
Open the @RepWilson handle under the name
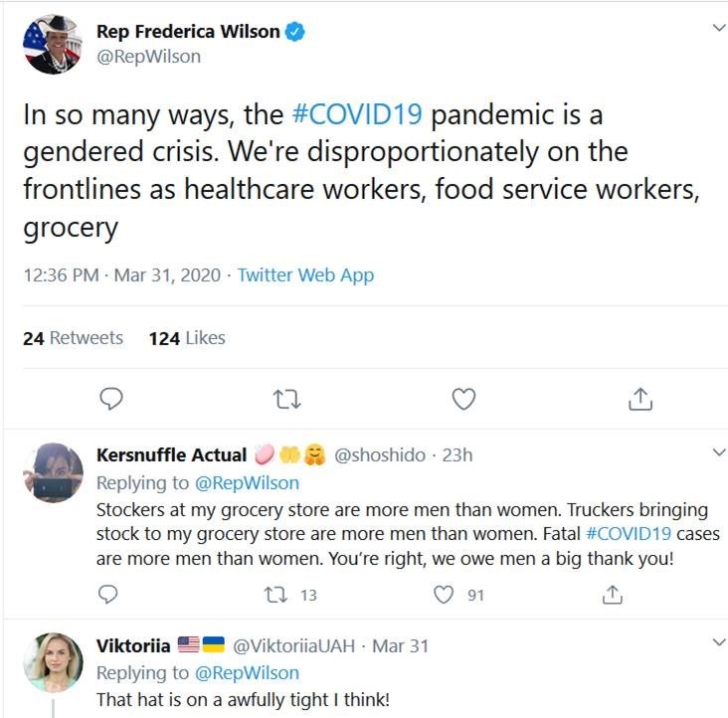click(x=148, y=57)
